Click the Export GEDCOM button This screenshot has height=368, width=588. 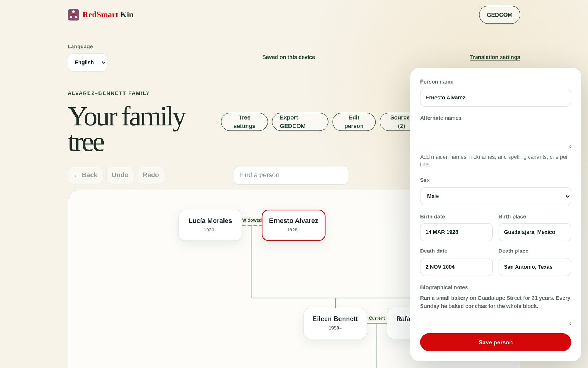click(300, 122)
